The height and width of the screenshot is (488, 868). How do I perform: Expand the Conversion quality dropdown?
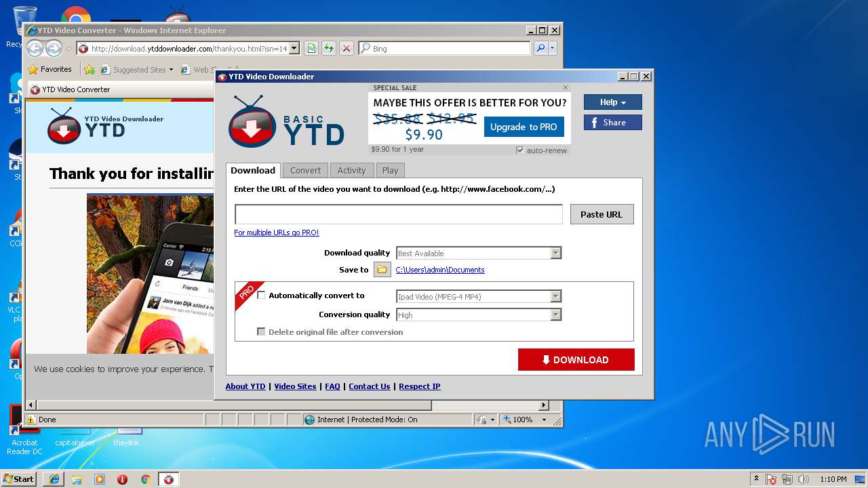point(555,314)
